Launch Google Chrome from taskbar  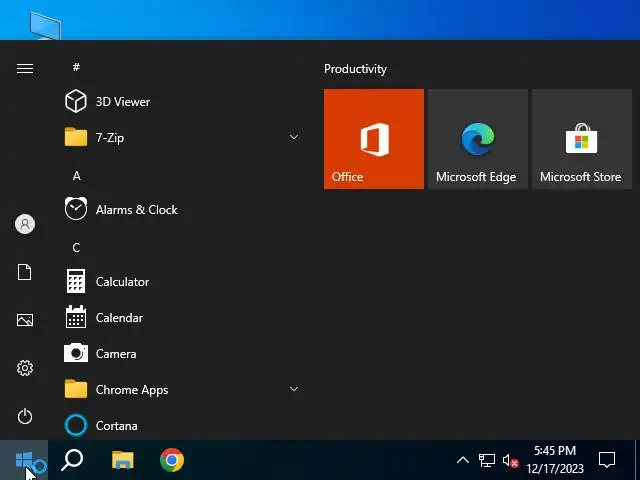point(172,460)
